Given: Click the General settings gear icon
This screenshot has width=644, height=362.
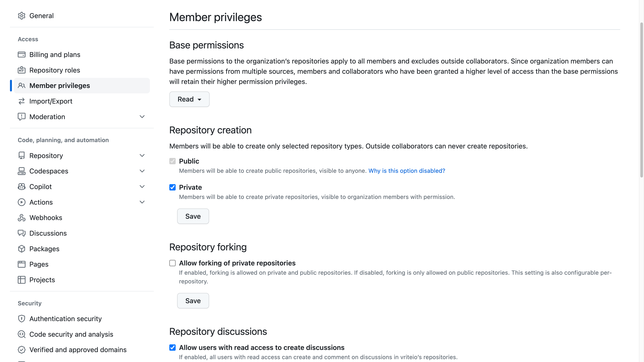Looking at the screenshot, I should pos(22,15).
